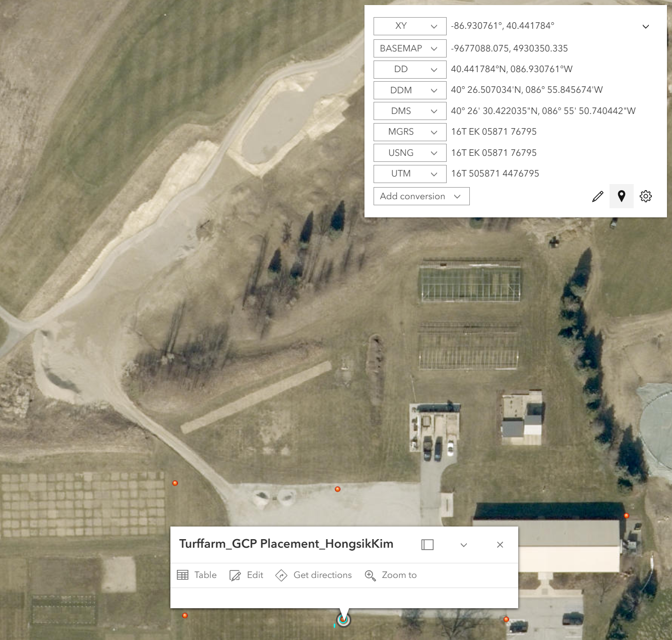
Task: Collapse the coordinate conversion list chevron
Action: (646, 26)
